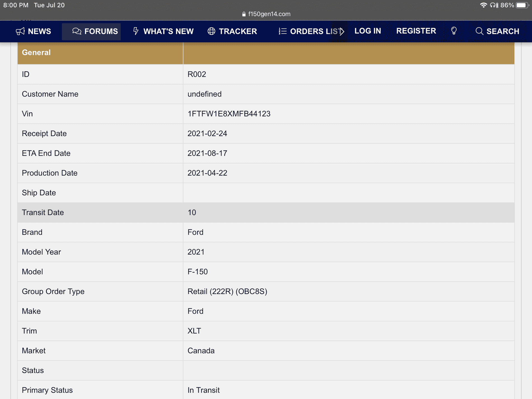Image resolution: width=532 pixels, height=399 pixels.
Task: Click the Tracker globe icon
Action: click(211, 31)
